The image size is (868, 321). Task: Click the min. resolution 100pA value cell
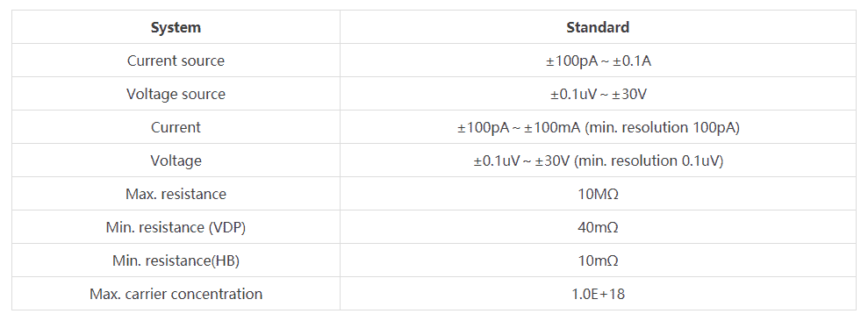[598, 127]
